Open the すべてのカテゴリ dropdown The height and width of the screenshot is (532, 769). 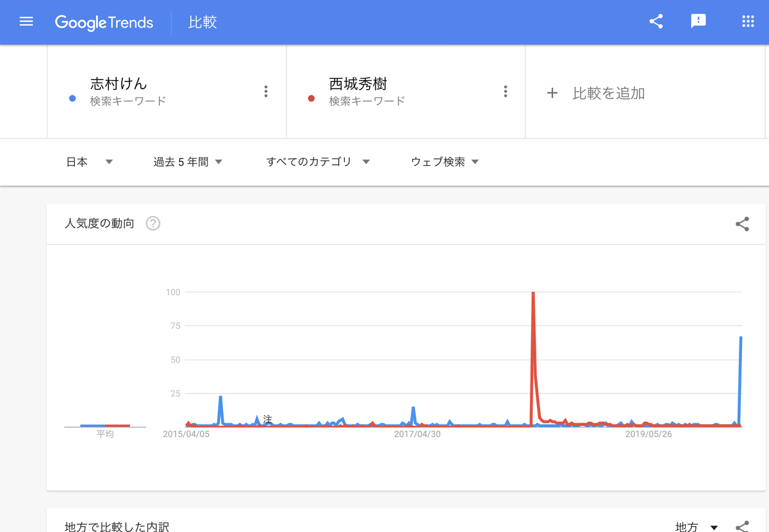[x=318, y=162]
